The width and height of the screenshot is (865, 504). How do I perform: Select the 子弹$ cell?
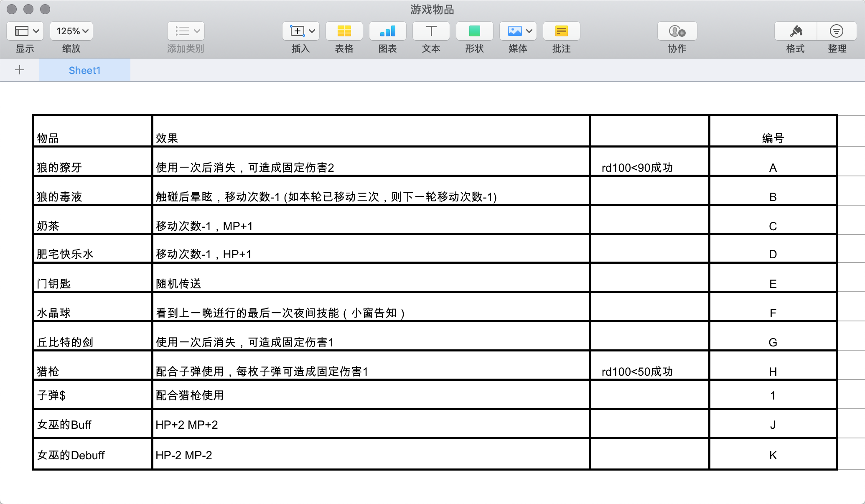coord(93,395)
